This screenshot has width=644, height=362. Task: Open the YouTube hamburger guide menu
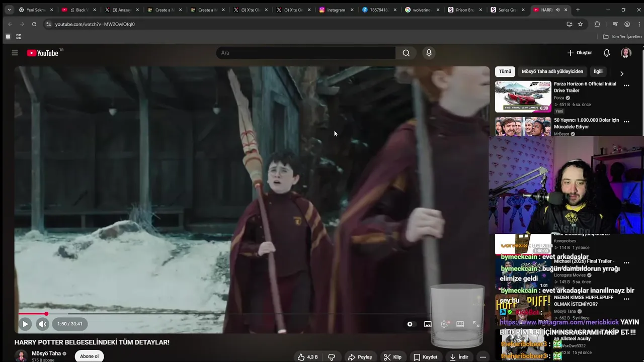point(15,53)
